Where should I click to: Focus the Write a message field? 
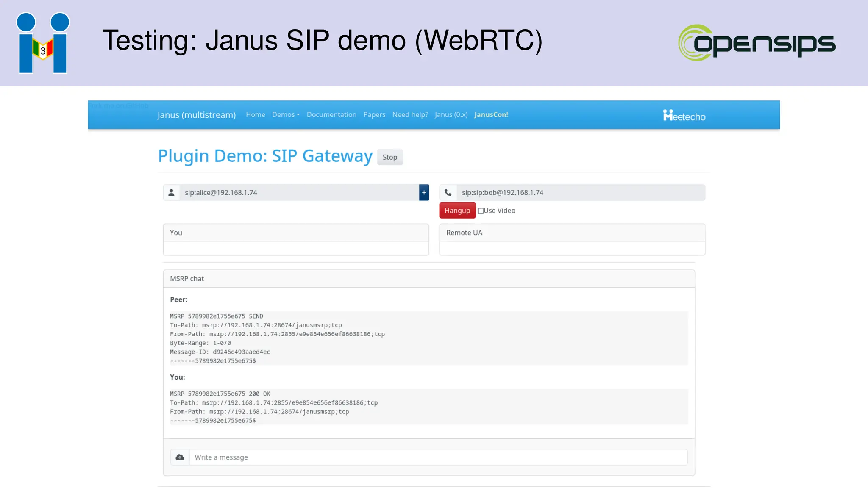pos(438,457)
